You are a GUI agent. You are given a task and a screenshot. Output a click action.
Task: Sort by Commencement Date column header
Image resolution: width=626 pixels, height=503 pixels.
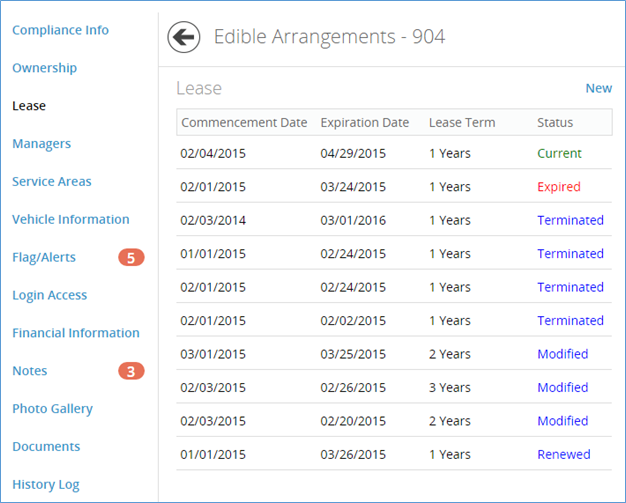pos(244,123)
